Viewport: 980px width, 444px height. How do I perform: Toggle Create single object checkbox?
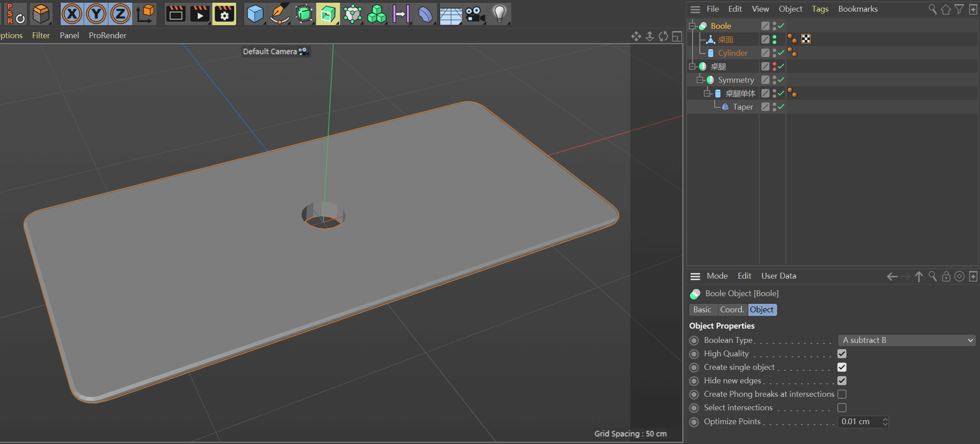pyautogui.click(x=842, y=367)
